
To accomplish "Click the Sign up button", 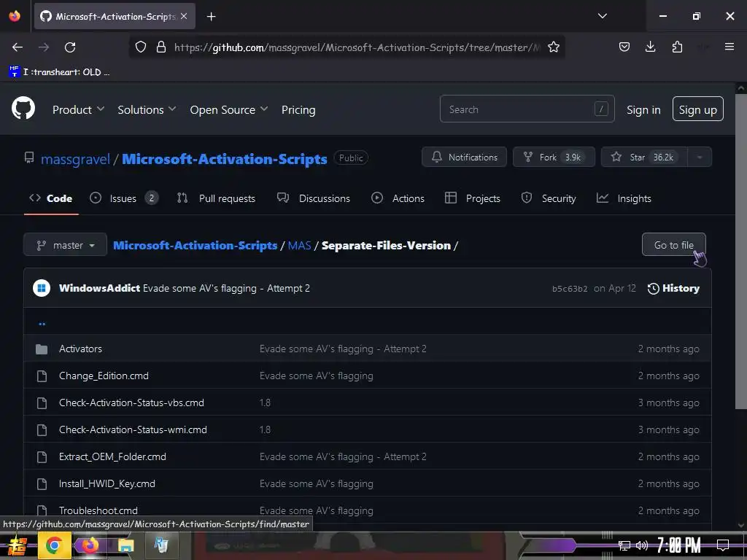I will [x=697, y=109].
